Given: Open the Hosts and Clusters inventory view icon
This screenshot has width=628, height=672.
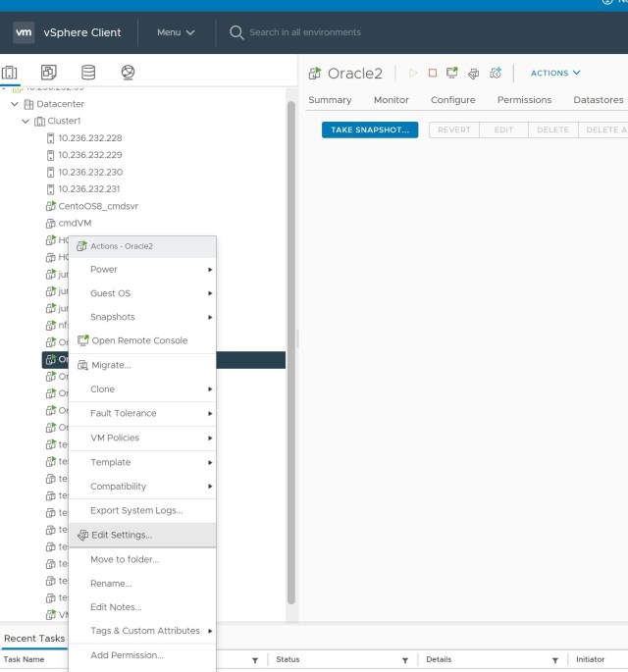Looking at the screenshot, I should pyautogui.click(x=11, y=73).
